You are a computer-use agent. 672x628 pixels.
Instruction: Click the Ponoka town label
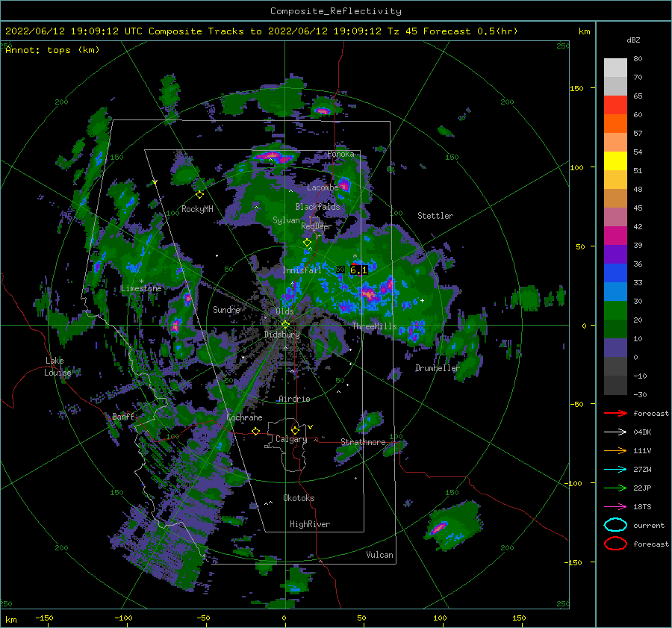click(x=340, y=154)
